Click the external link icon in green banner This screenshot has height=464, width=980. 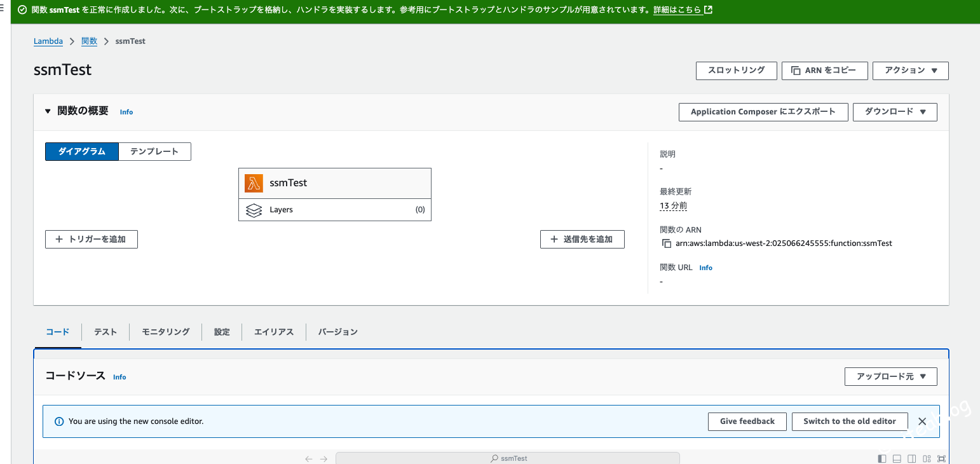(x=708, y=10)
